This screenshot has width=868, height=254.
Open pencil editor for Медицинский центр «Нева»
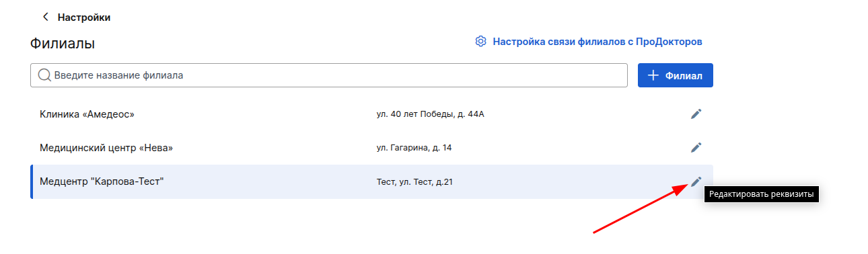point(696,147)
